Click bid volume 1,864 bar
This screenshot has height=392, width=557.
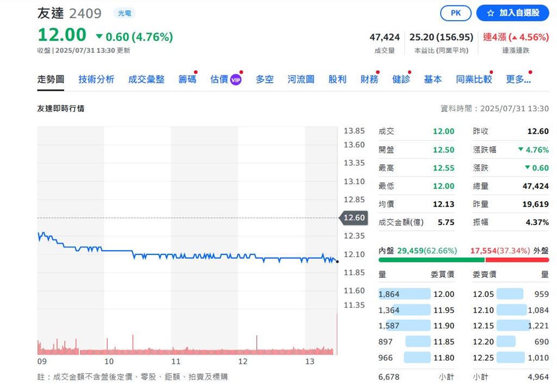[x=405, y=294]
